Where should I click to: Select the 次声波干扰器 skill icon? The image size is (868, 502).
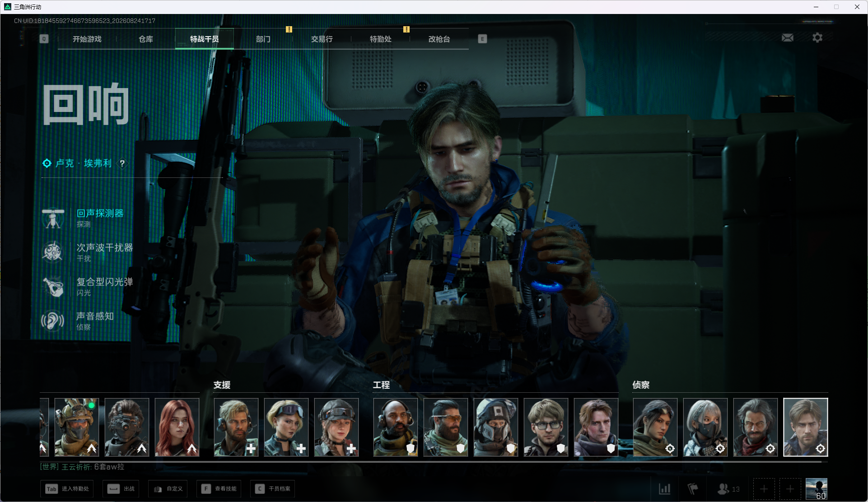point(53,252)
